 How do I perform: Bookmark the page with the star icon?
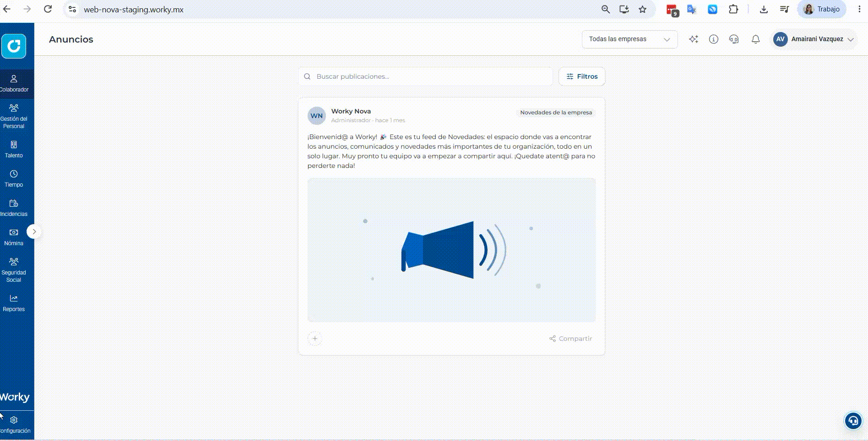pyautogui.click(x=643, y=9)
